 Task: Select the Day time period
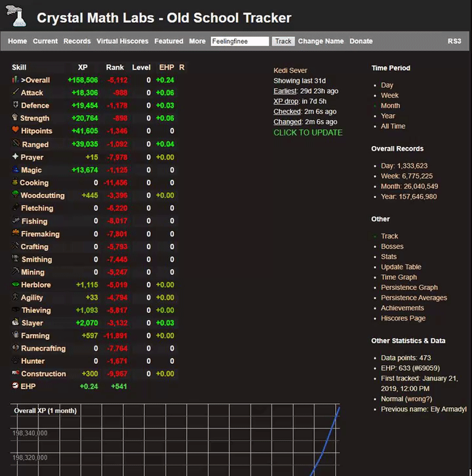click(x=387, y=85)
